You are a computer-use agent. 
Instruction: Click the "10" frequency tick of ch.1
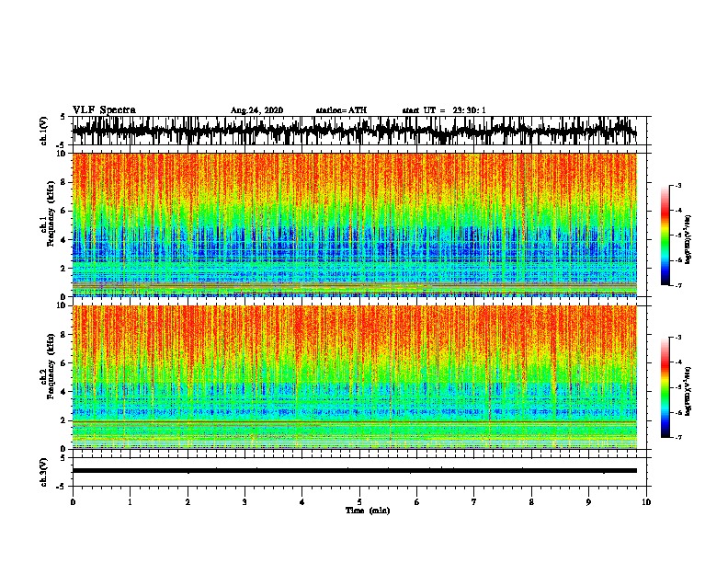click(x=63, y=154)
